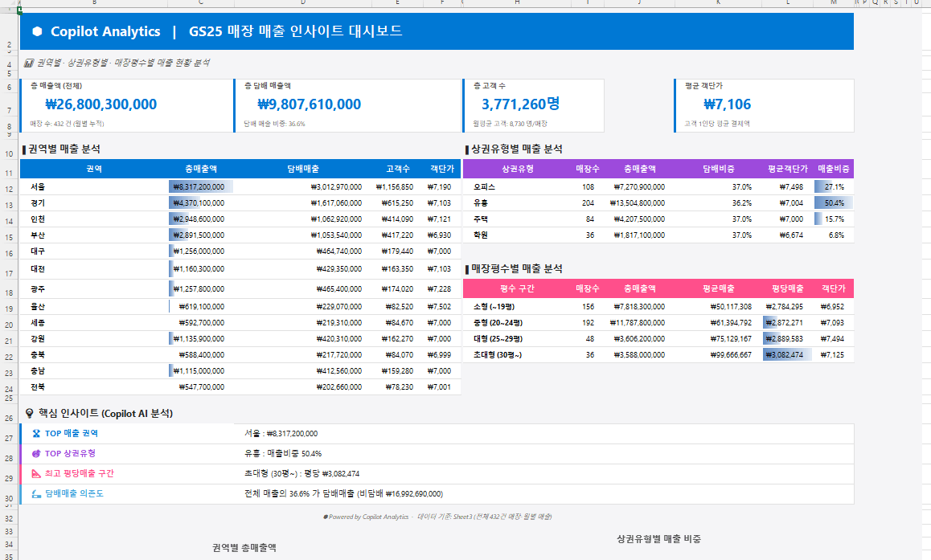The image size is (931, 560).
Task: Click the 중형 (20~24평) total sales ₩11,787,800,000
Action: 638,323
